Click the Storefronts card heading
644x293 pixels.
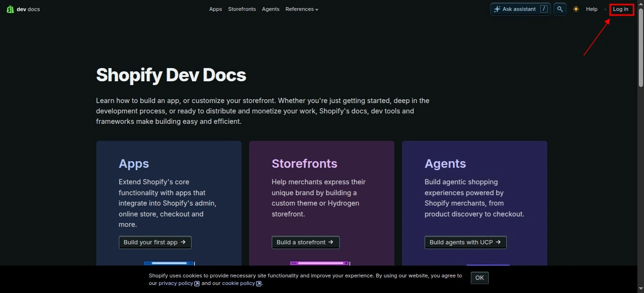coord(305,164)
